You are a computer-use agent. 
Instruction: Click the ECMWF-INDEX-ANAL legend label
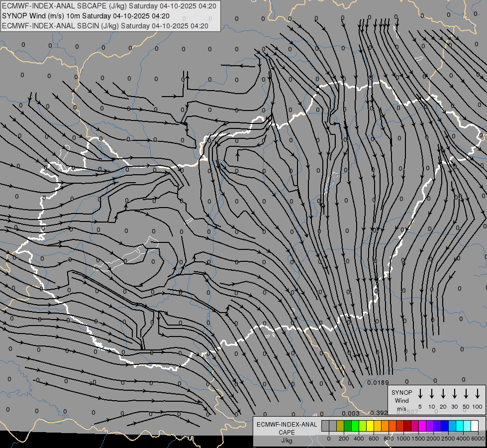pos(287,425)
